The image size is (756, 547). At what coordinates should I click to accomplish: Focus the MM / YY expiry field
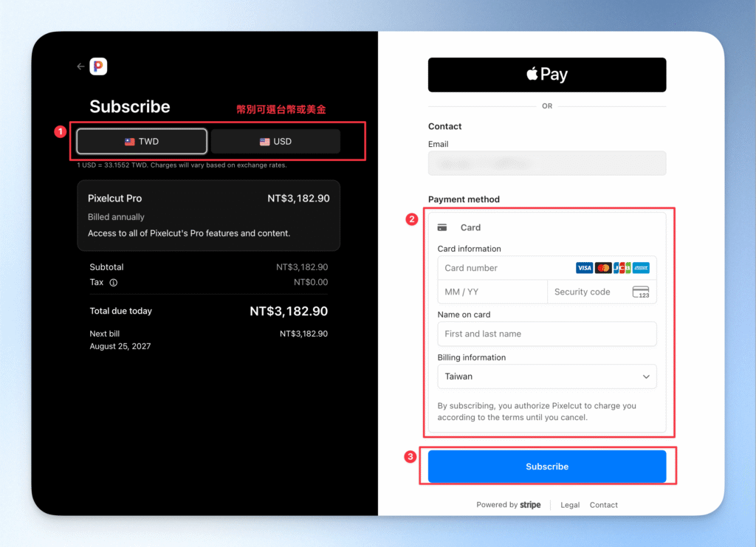(492, 292)
